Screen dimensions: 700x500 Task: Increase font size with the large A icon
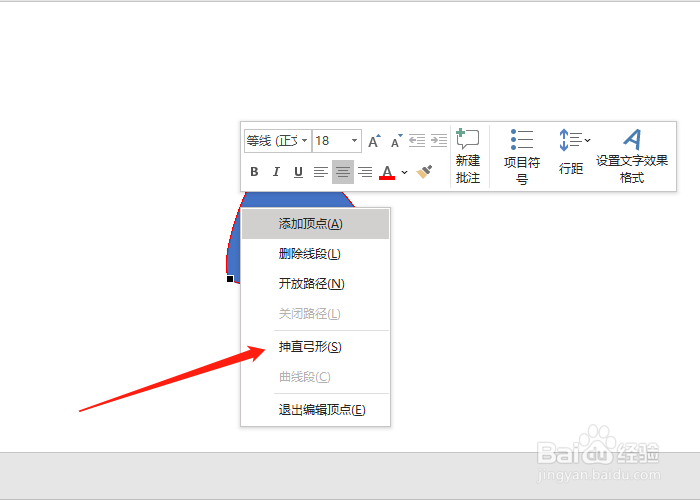coord(374,141)
